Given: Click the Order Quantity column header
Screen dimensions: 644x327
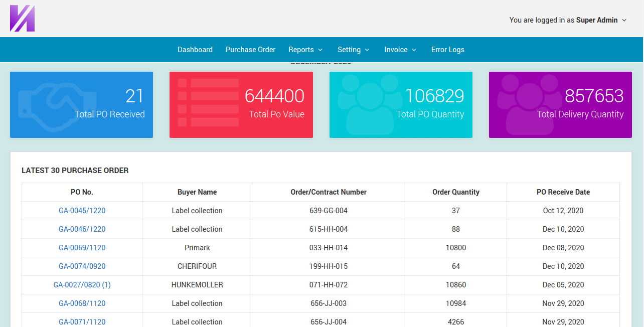Looking at the screenshot, I should (455, 192).
